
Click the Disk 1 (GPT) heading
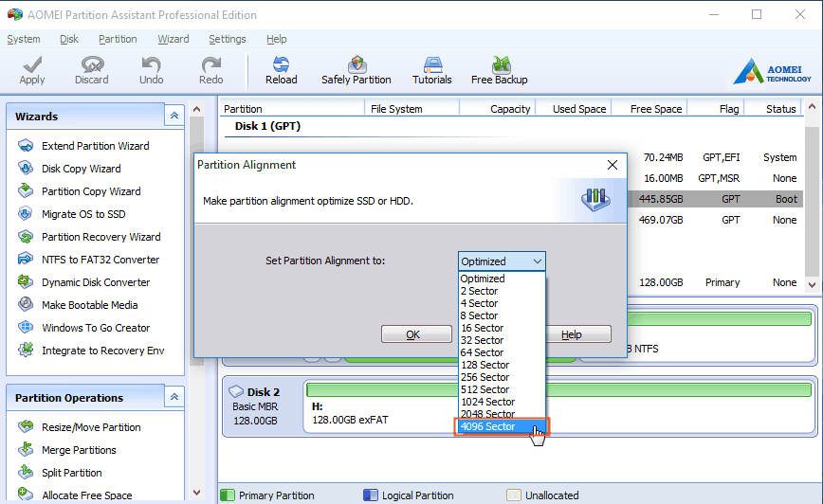click(267, 126)
